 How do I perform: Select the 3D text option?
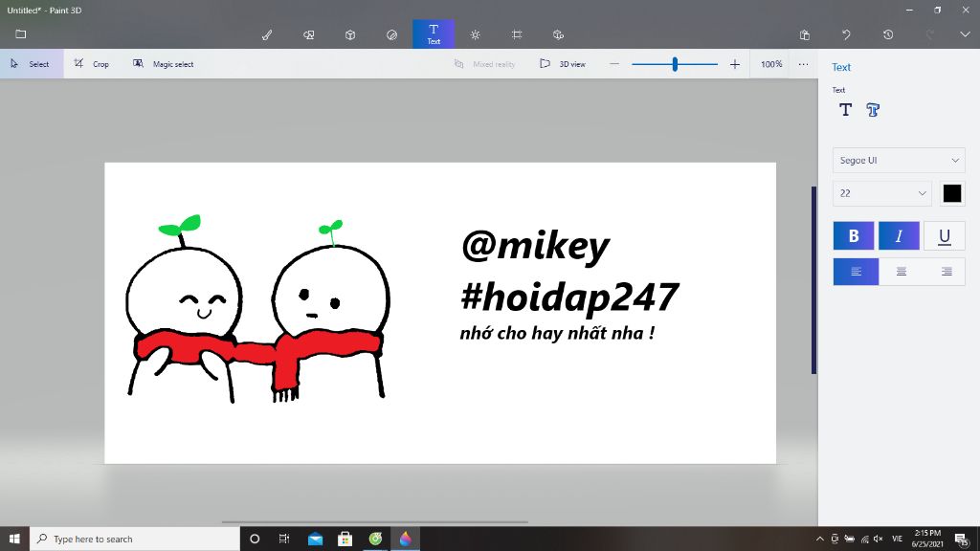[x=873, y=110]
